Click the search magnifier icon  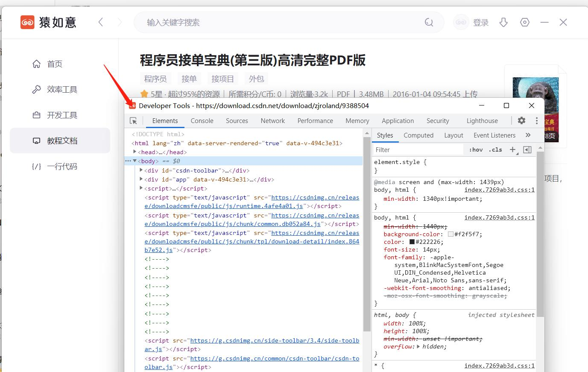tap(429, 23)
